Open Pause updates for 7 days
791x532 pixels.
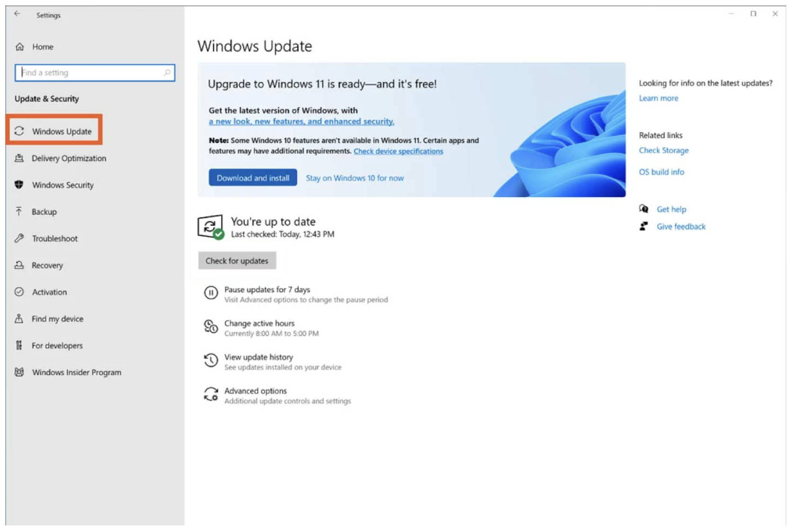[x=267, y=290]
